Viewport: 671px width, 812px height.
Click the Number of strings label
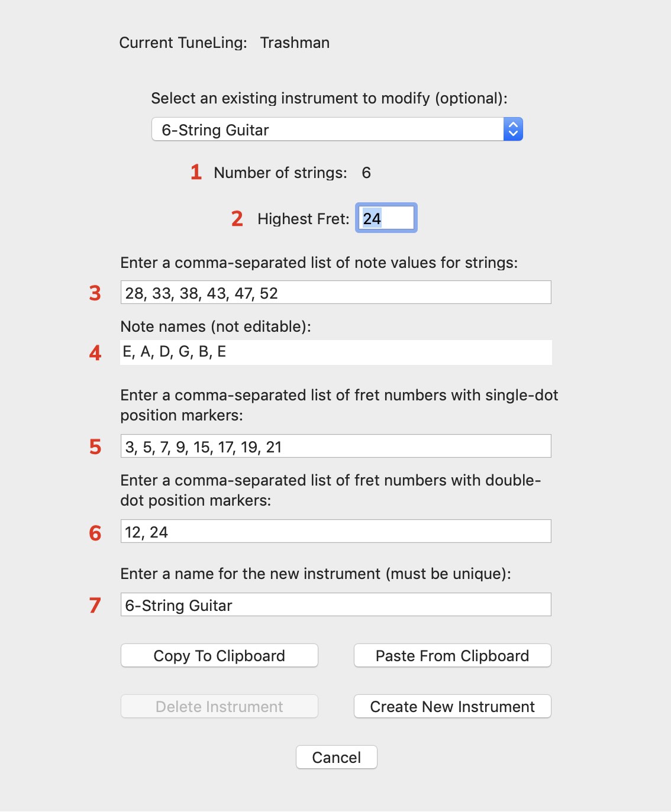[x=282, y=173]
